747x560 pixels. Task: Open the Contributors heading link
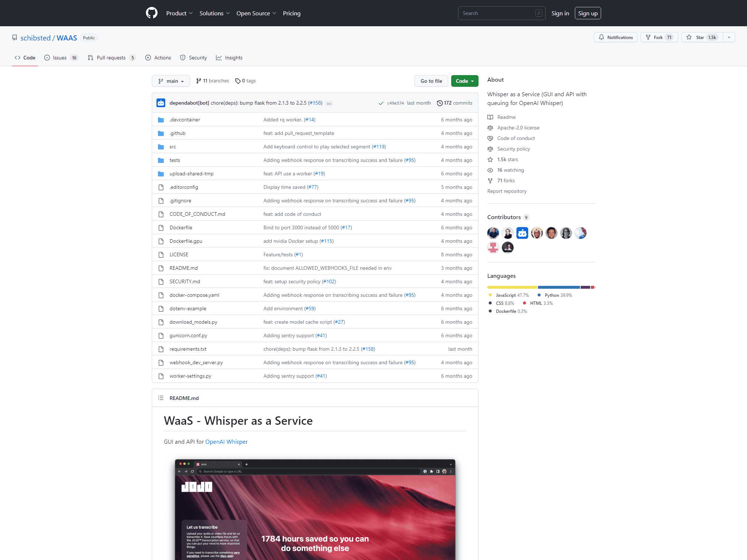(508, 217)
